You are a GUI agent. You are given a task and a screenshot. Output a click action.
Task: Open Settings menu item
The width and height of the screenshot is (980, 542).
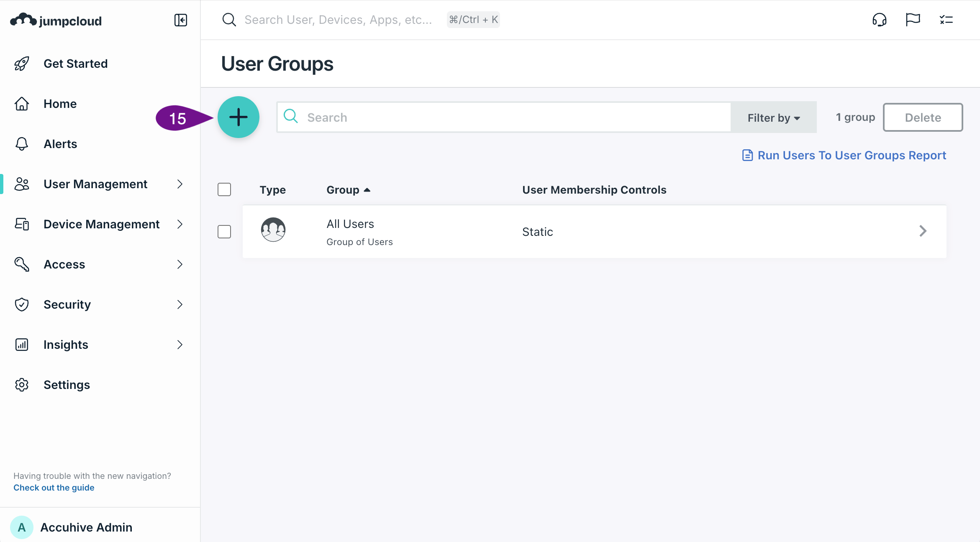[67, 385]
